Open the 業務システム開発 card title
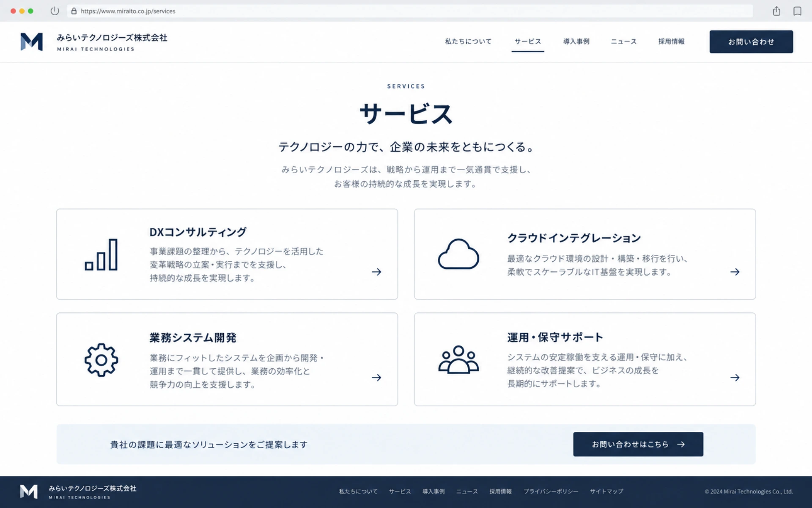The width and height of the screenshot is (812, 508). pyautogui.click(x=193, y=338)
